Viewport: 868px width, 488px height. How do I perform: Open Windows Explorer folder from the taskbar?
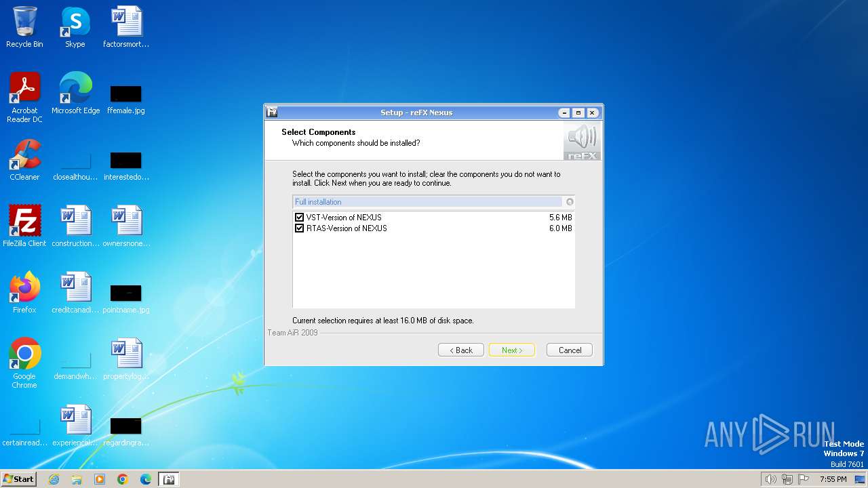(77, 479)
